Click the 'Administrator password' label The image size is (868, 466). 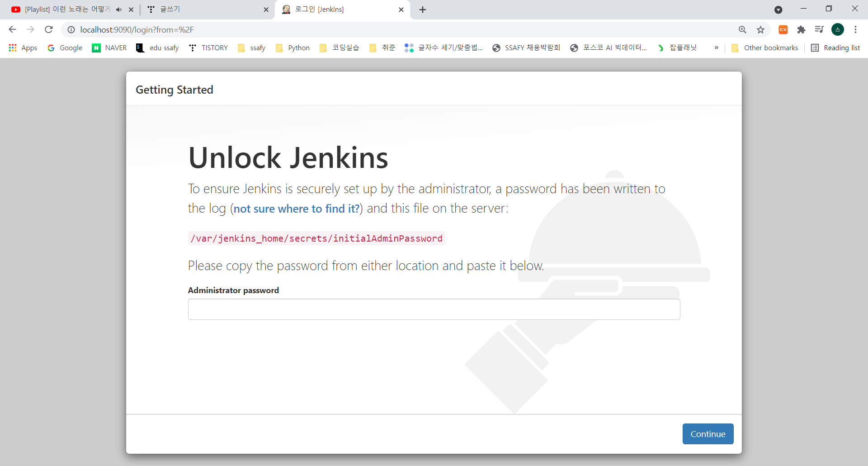(x=233, y=290)
